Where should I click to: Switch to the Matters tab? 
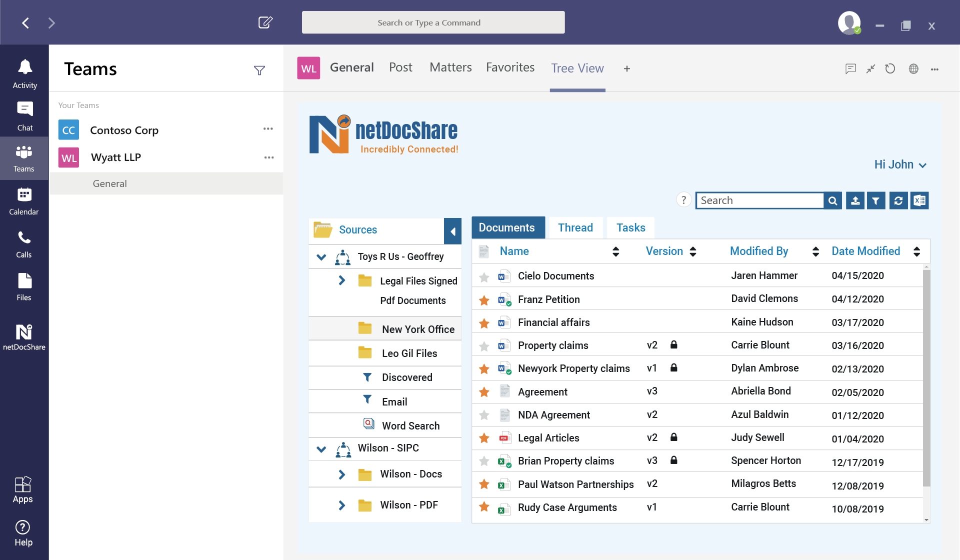point(450,67)
